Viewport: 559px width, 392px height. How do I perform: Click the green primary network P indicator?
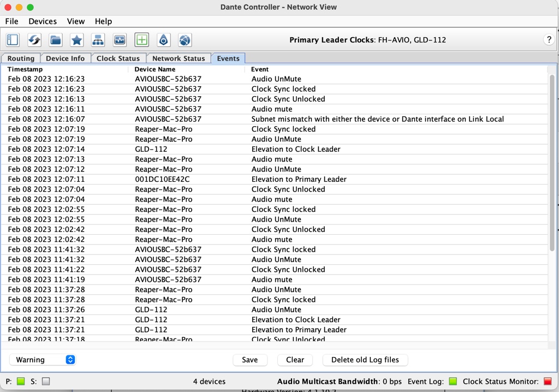21,381
